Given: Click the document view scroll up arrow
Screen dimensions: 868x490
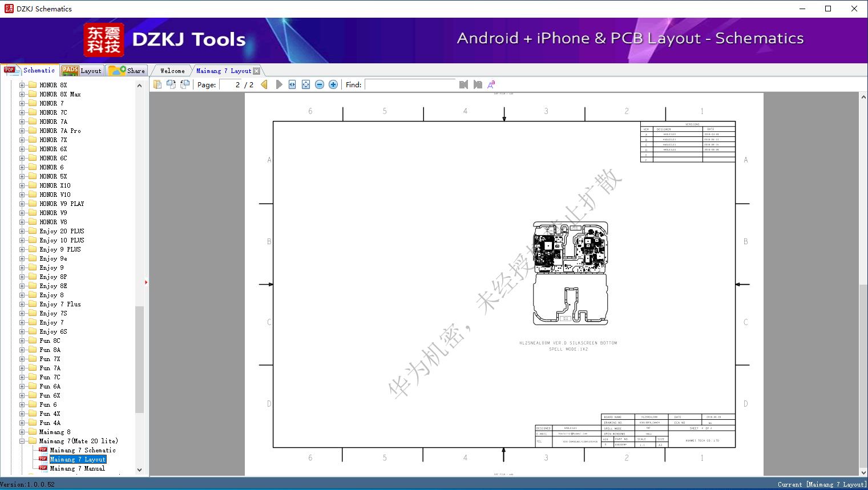Looking at the screenshot, I should pyautogui.click(x=863, y=98).
